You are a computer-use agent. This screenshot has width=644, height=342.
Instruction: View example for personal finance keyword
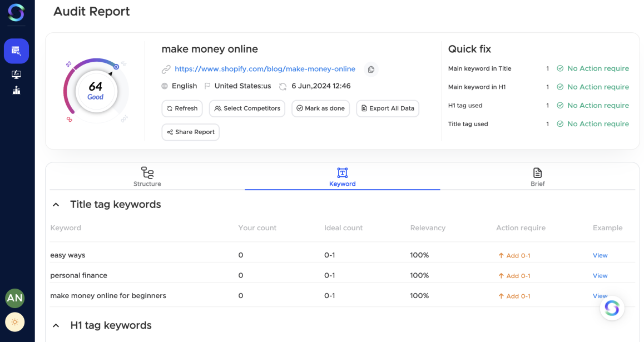tap(600, 276)
